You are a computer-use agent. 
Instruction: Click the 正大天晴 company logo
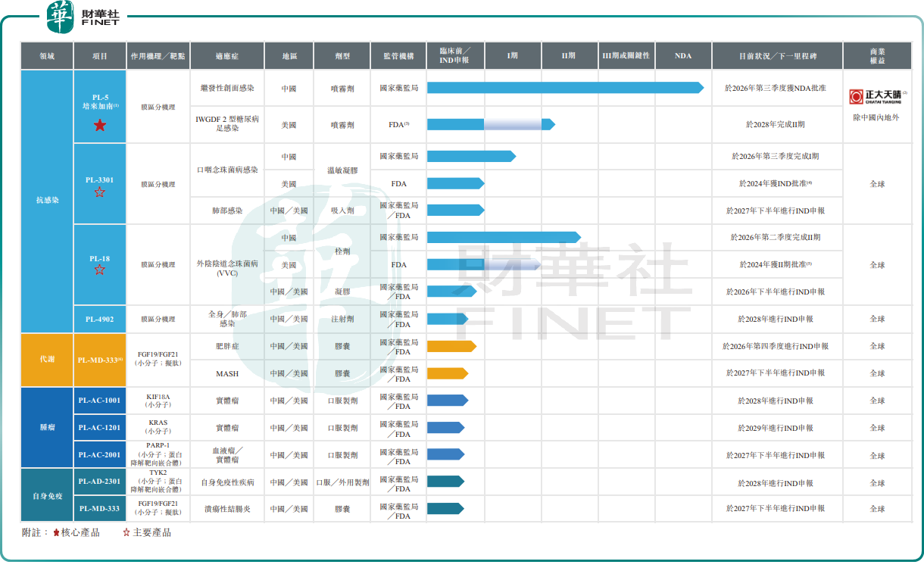point(877,96)
